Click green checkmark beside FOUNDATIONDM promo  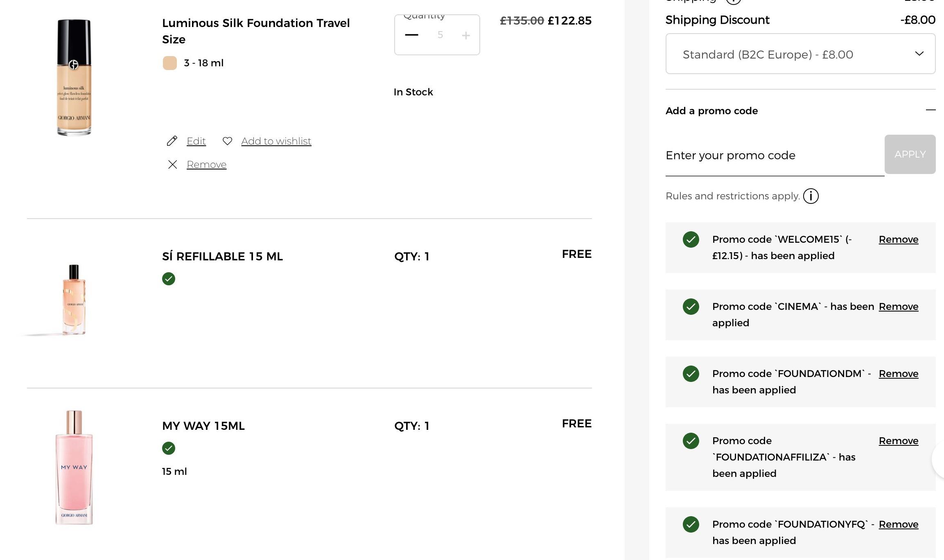click(691, 374)
